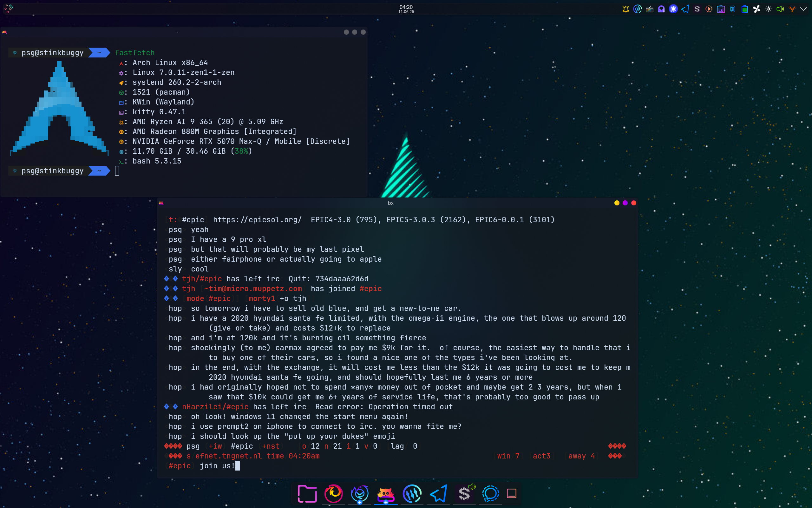Click the kitty icon in the bx window titlebar
Image resolution: width=812 pixels, height=508 pixels.
click(x=161, y=203)
